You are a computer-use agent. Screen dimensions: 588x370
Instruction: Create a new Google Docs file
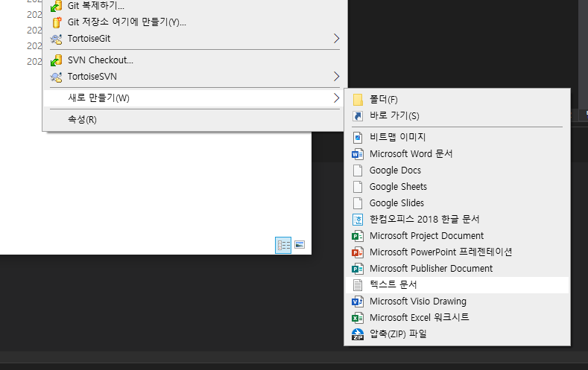(x=457, y=170)
